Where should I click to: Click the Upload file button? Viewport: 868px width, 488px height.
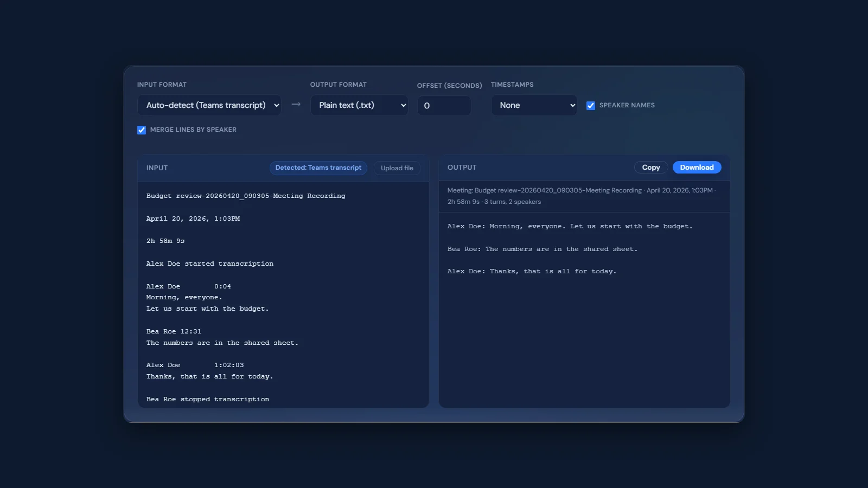coord(397,168)
